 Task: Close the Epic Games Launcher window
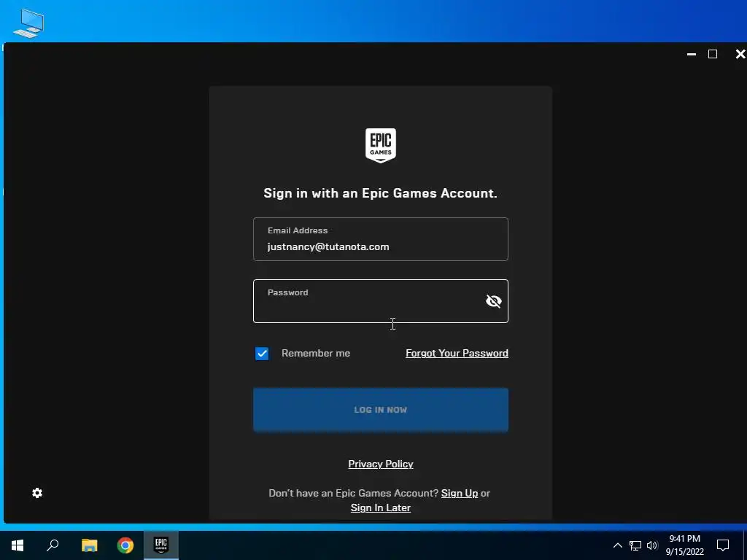coord(740,54)
